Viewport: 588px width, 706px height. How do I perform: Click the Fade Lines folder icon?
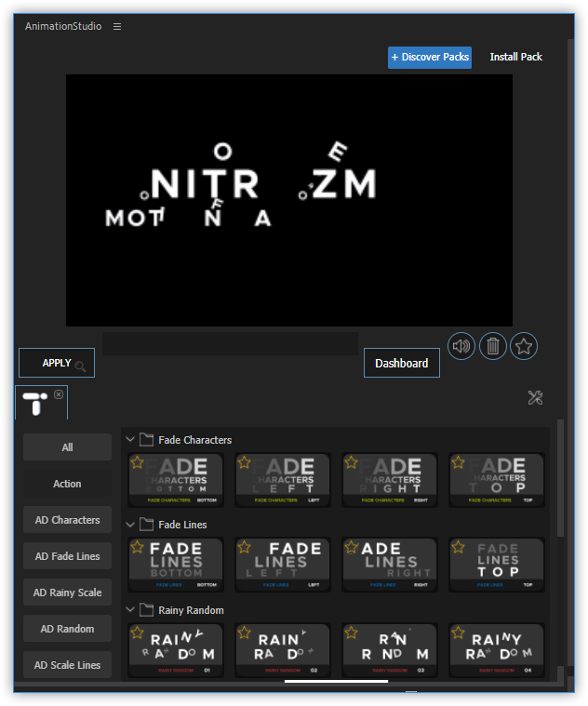(x=146, y=524)
